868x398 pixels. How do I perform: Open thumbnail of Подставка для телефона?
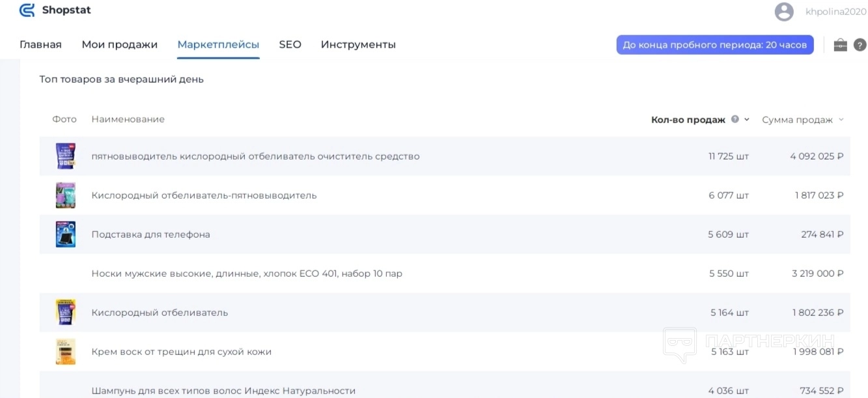click(66, 235)
